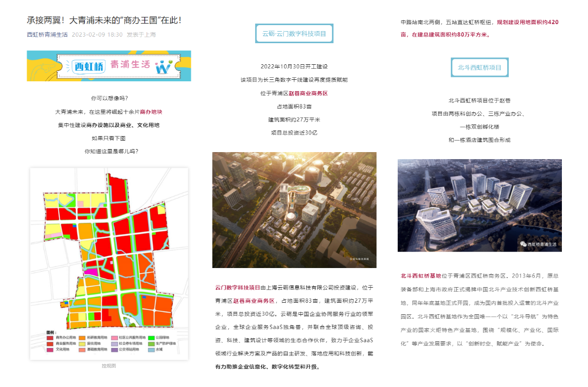Select the line "占地面积83亩"
Viewport: 588px width, 387px height.
pos(294,106)
